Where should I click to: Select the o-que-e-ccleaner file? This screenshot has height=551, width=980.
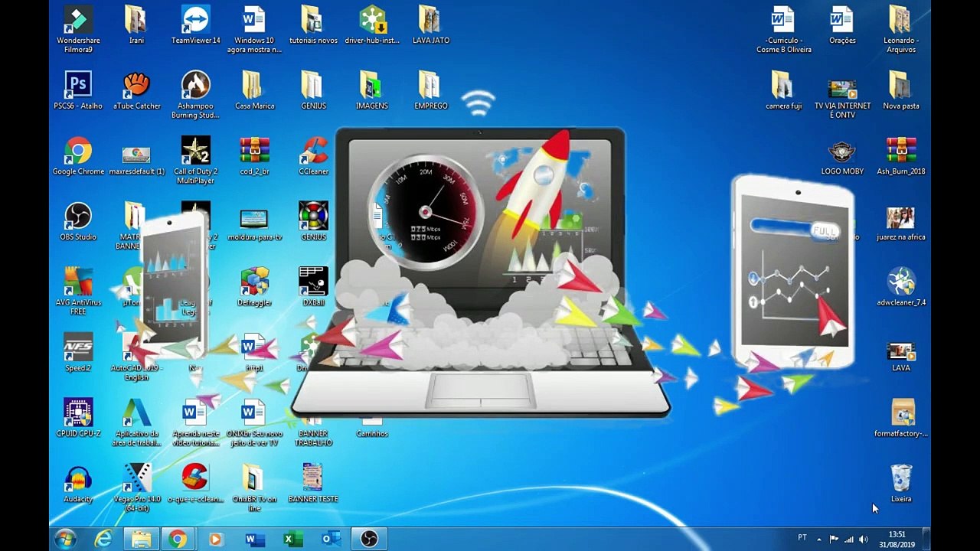[x=195, y=484]
